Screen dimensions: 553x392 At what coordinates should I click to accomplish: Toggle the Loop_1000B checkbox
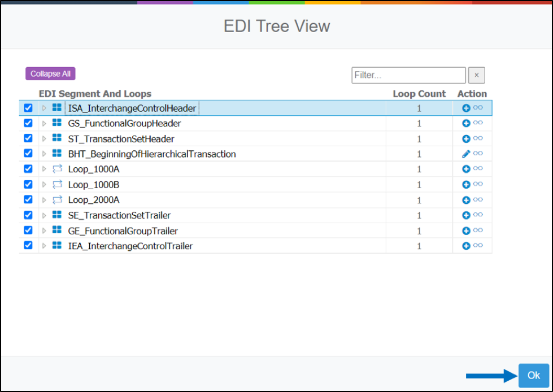coord(28,184)
